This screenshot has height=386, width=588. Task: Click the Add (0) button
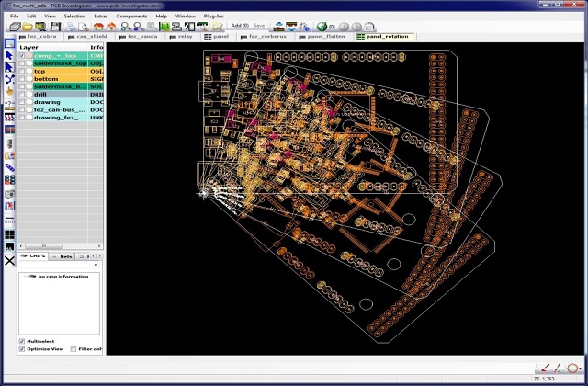(x=241, y=27)
